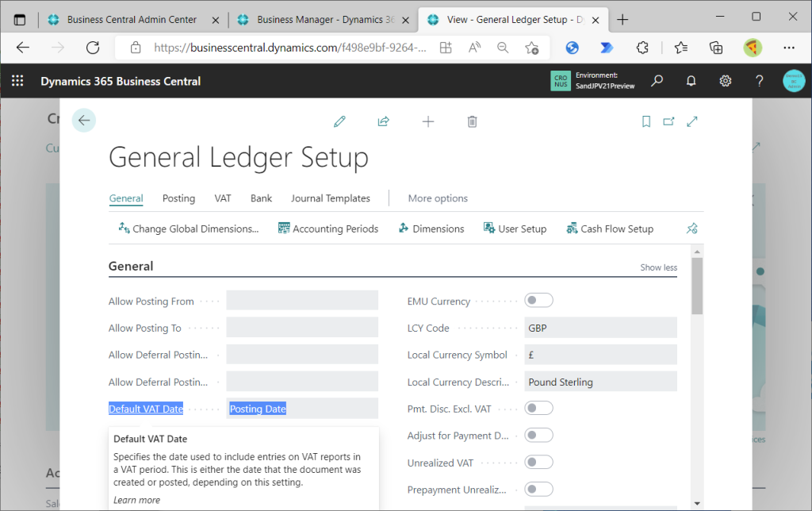Toggle the EMU Currency switch

(539, 300)
